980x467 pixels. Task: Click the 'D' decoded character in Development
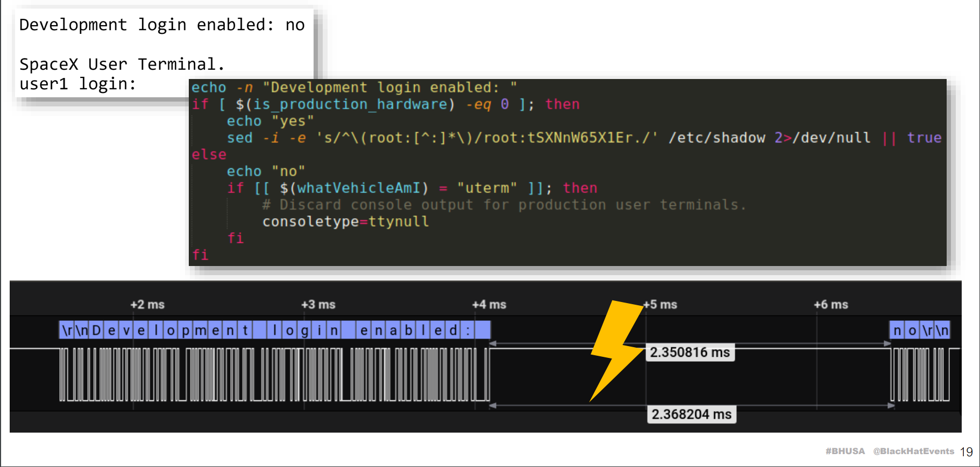click(x=97, y=330)
